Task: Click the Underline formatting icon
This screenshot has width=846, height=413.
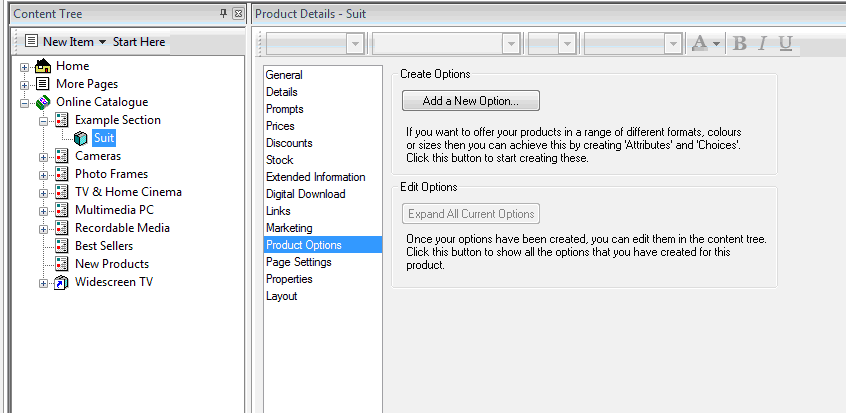Action: tap(785, 43)
